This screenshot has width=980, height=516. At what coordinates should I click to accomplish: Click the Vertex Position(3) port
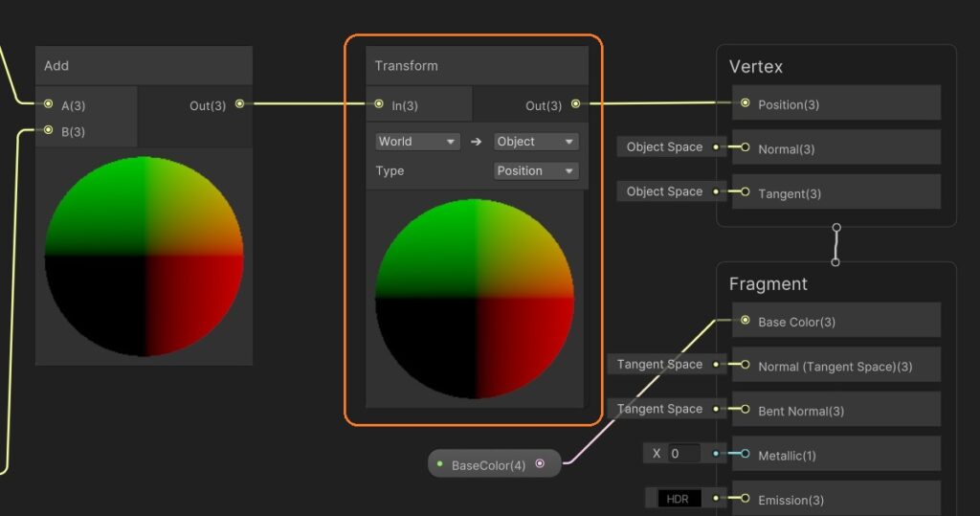(x=746, y=103)
